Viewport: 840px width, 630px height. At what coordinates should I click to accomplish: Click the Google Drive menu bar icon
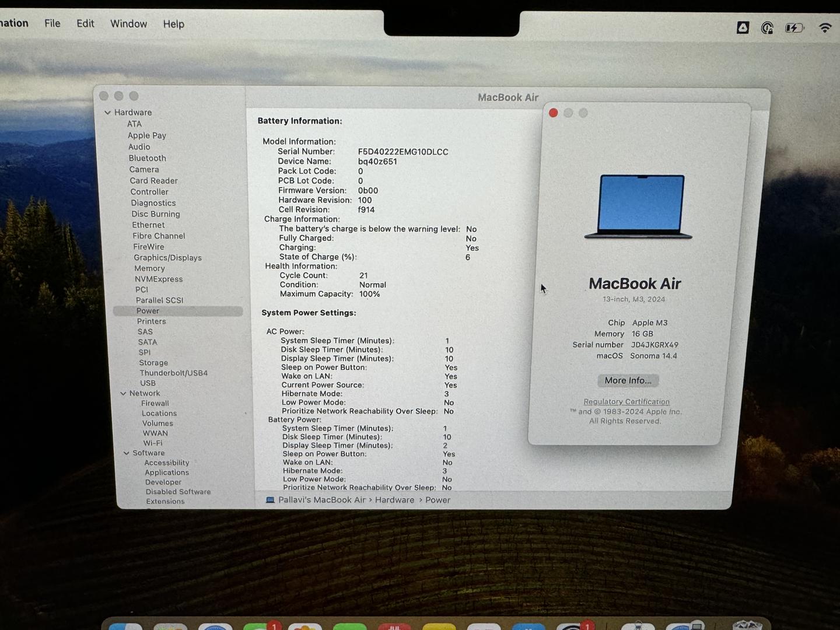tap(743, 27)
